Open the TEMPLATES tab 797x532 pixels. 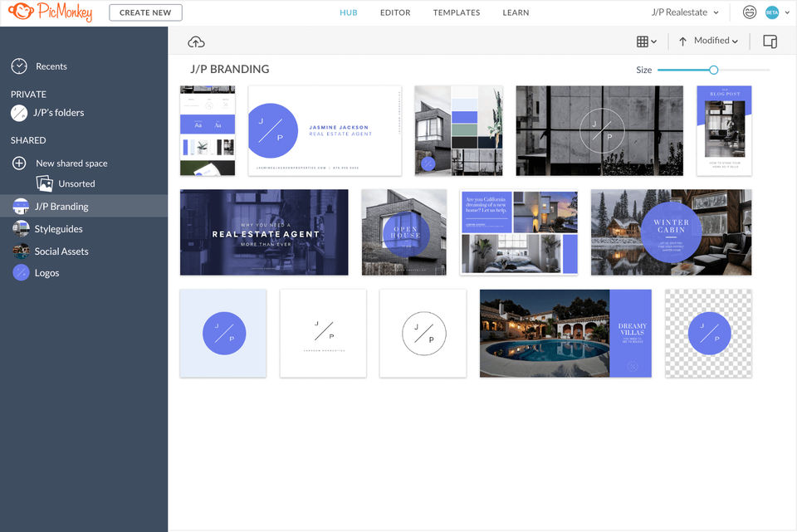point(457,12)
